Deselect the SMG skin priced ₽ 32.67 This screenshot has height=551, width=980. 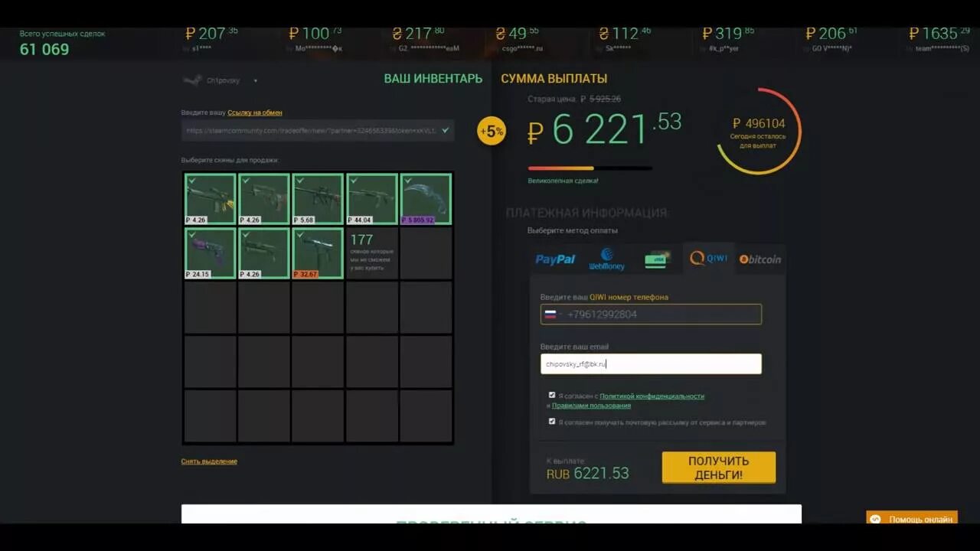pyautogui.click(x=318, y=253)
